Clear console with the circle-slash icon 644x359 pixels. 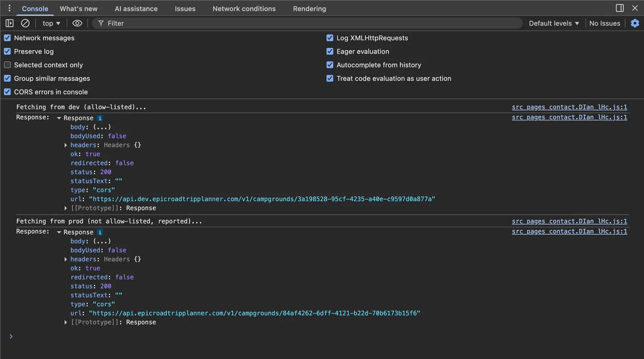[x=25, y=23]
